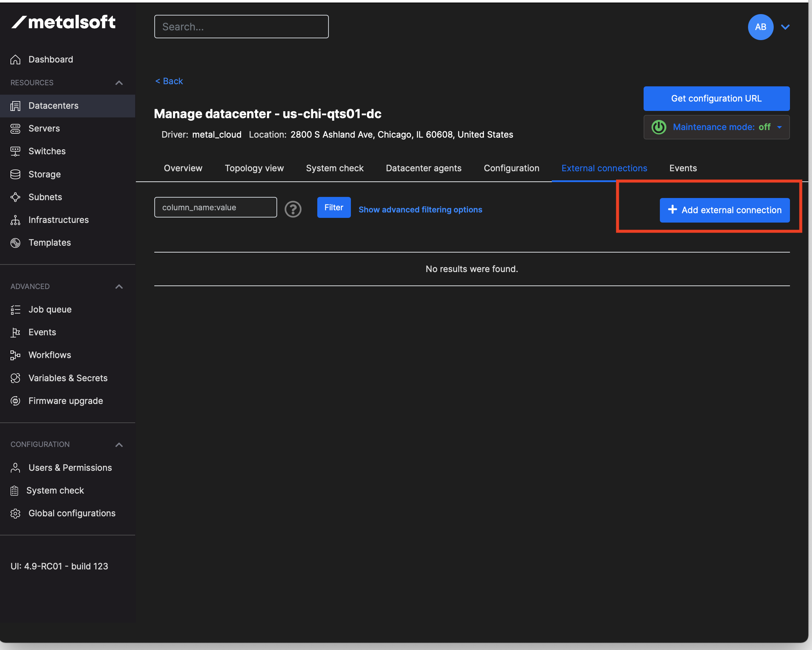The height and width of the screenshot is (650, 812).
Task: Open the Datacenter agents tab
Action: coord(424,168)
